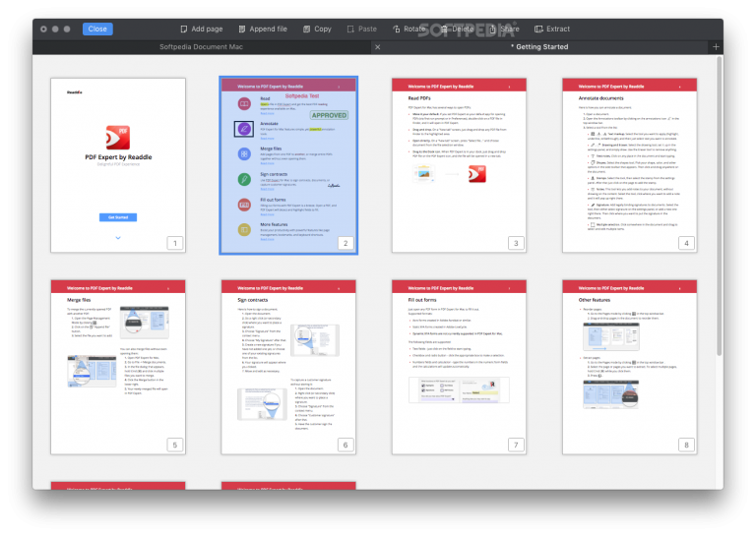The image size is (756, 536).
Task: Click Share in the toolbar
Action: pyautogui.click(x=504, y=29)
